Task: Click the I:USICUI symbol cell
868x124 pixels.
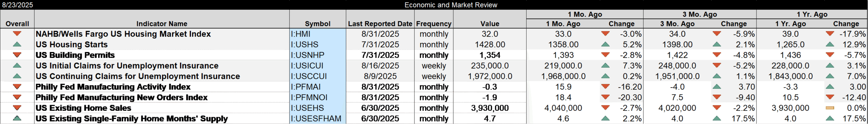Action: pos(318,66)
